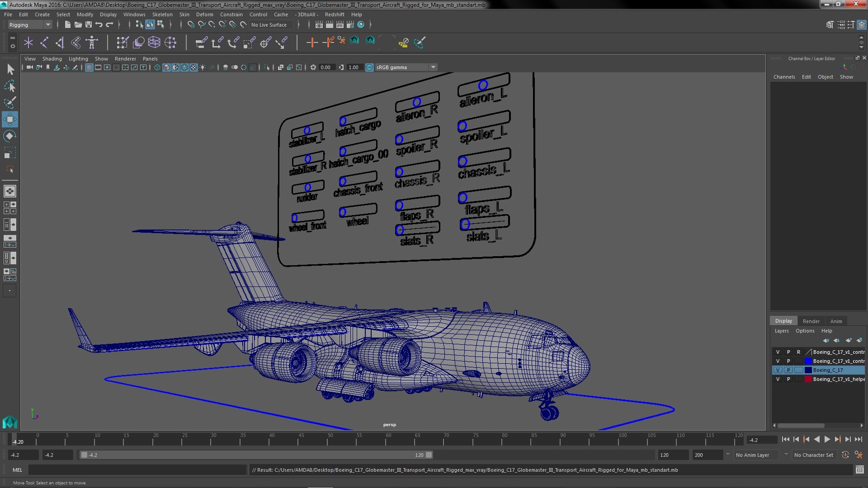Open the Rigging menu set dropdown

pyautogui.click(x=29, y=25)
